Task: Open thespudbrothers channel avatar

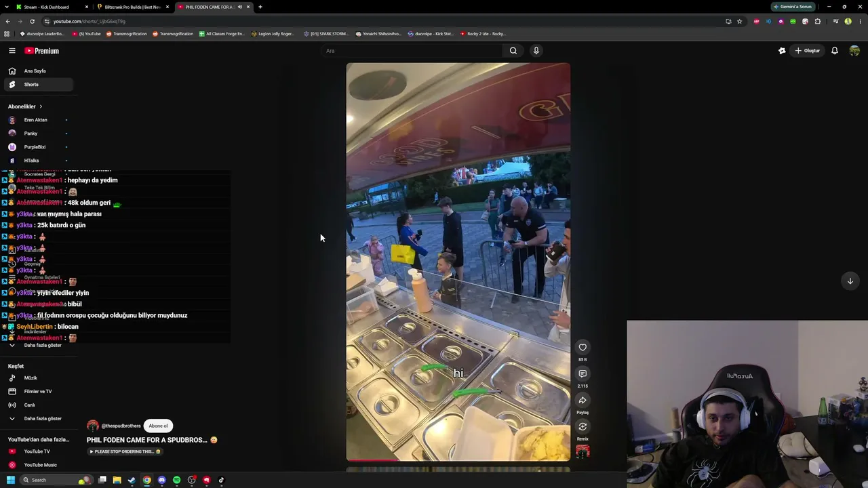Action: (93, 426)
